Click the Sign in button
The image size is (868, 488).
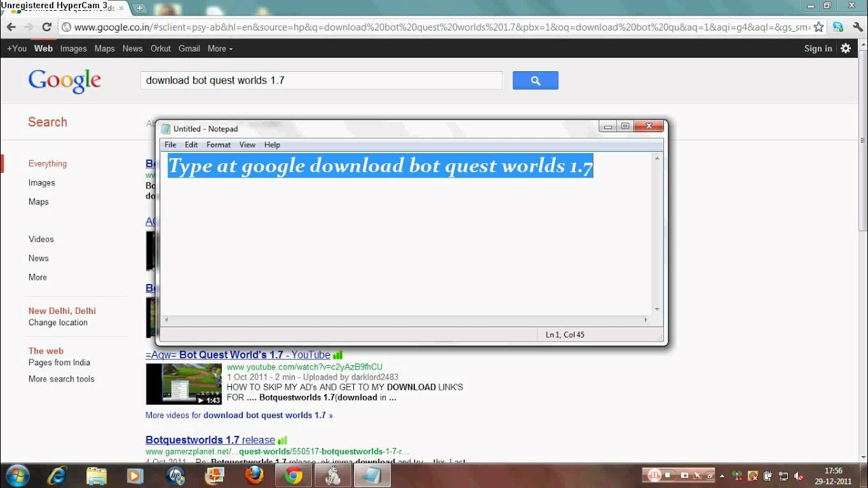pyautogui.click(x=818, y=49)
